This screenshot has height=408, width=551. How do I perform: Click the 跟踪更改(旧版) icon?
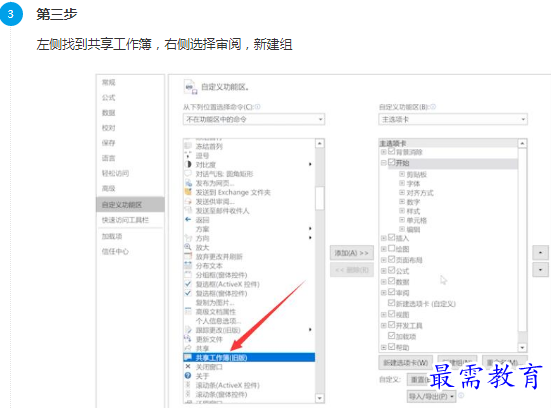pyautogui.click(x=188, y=330)
